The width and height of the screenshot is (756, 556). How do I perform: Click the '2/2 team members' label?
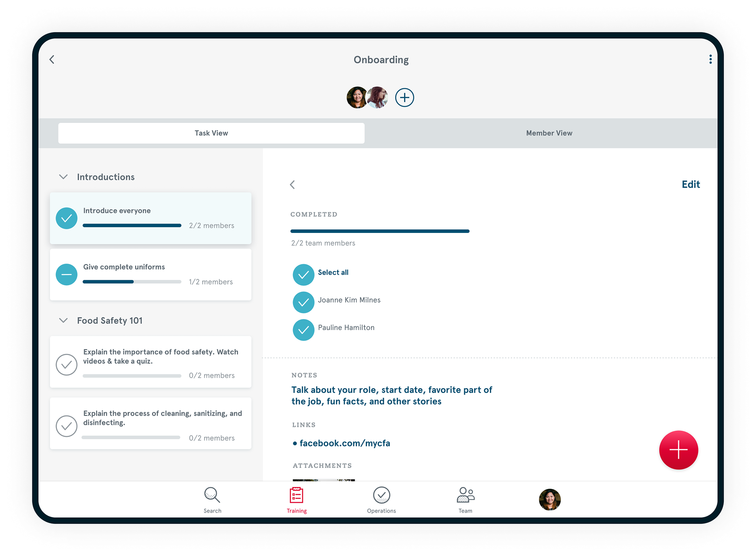323,243
